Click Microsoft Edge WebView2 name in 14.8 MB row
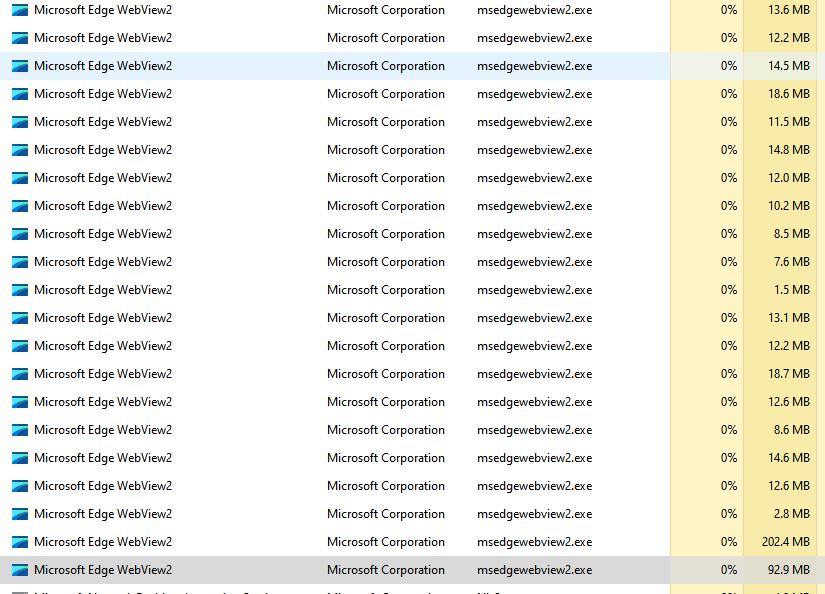The image size is (825, 594). [x=103, y=150]
